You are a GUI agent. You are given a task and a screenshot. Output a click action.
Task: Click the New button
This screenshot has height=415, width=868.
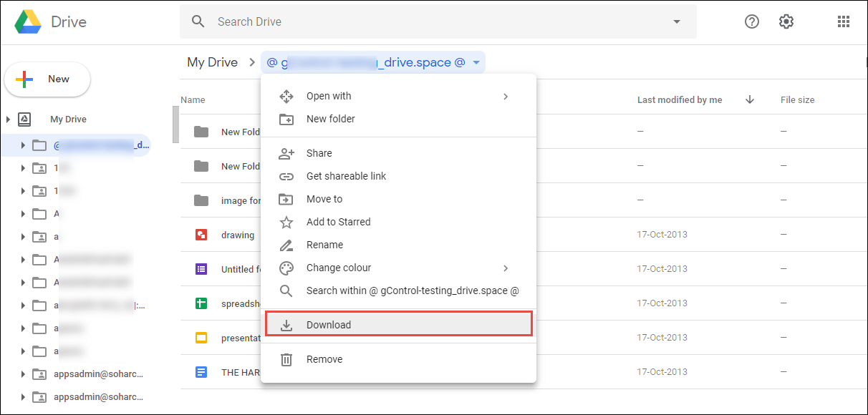click(47, 79)
